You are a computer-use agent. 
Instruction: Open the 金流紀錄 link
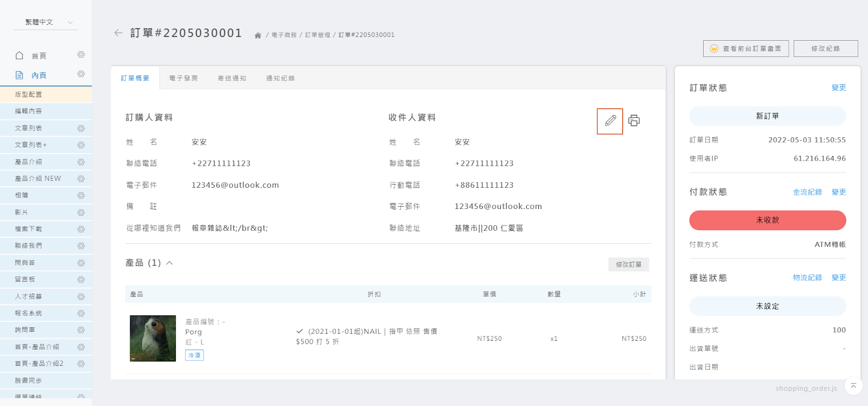[x=807, y=192]
